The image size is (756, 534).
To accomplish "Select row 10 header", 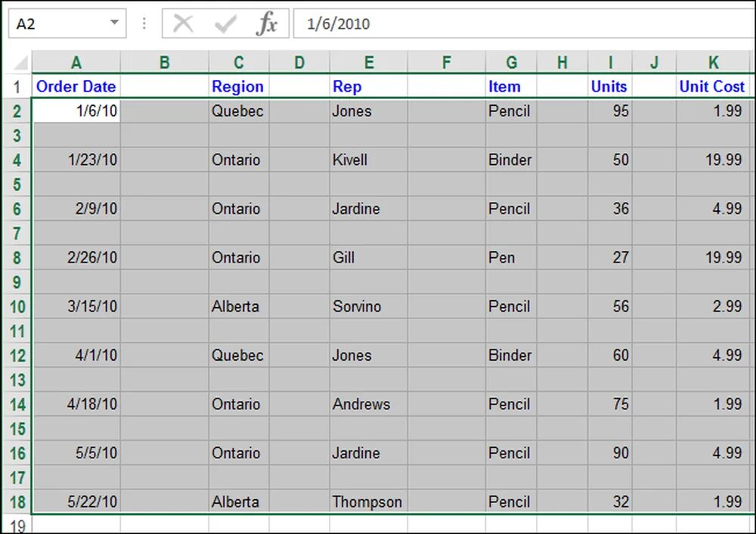I will point(17,306).
